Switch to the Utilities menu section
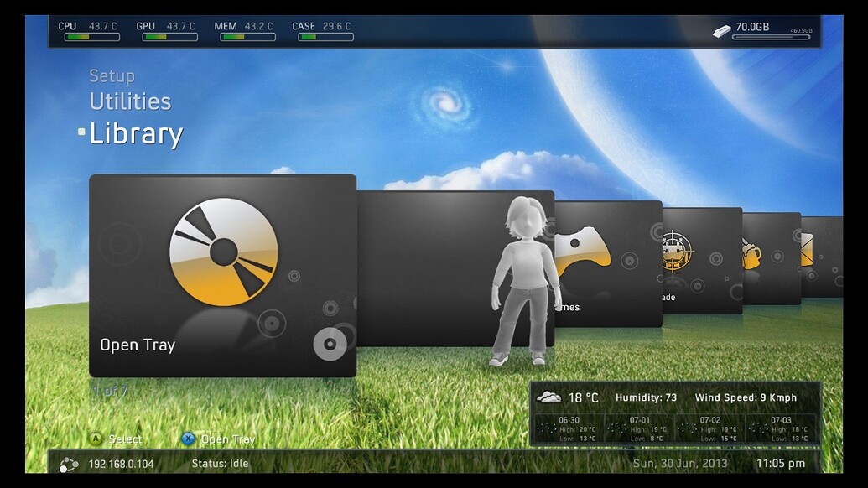 (x=130, y=101)
